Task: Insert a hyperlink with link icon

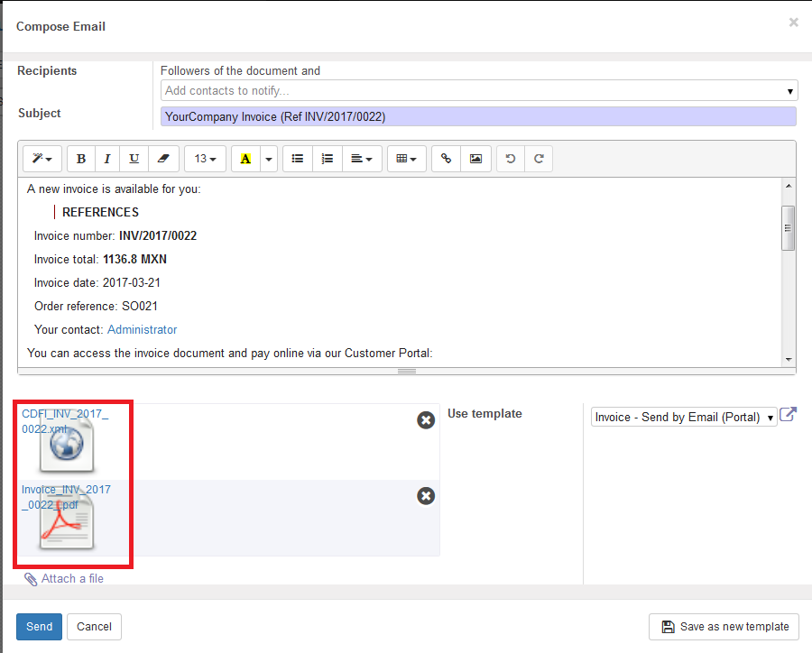Action: pos(446,159)
